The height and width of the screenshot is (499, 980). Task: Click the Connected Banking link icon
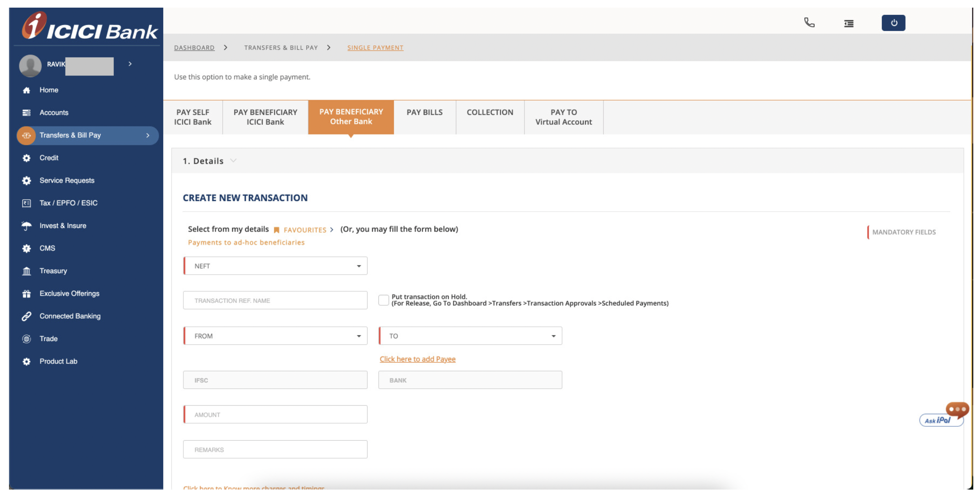(x=26, y=316)
